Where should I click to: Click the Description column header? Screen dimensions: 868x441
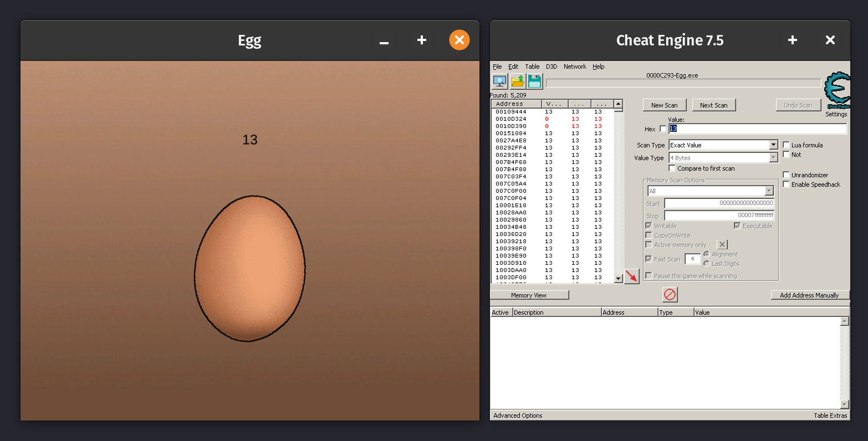pyautogui.click(x=557, y=312)
